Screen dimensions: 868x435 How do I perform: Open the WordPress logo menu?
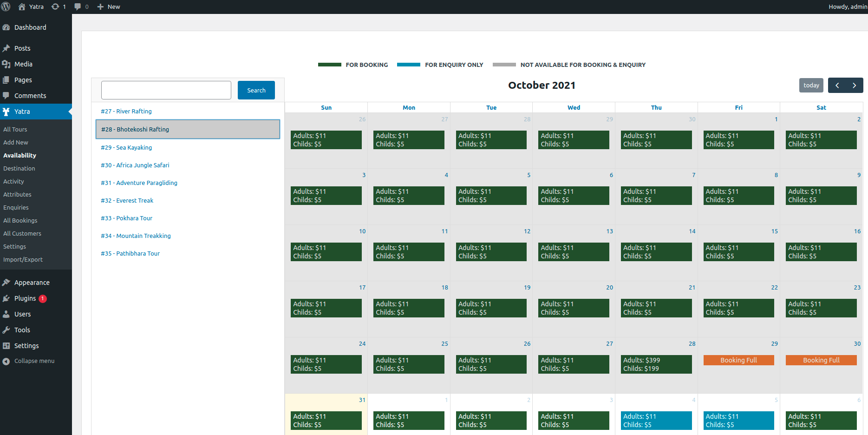click(6, 7)
